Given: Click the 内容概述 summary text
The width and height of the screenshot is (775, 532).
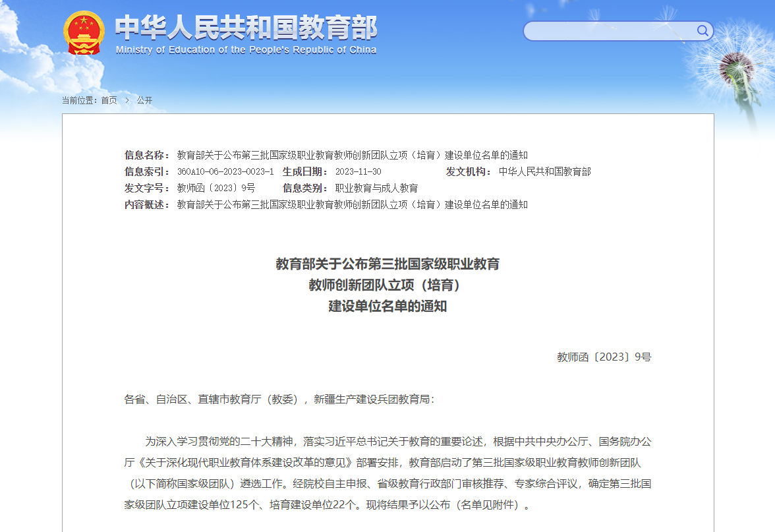Looking at the screenshot, I should [352, 204].
